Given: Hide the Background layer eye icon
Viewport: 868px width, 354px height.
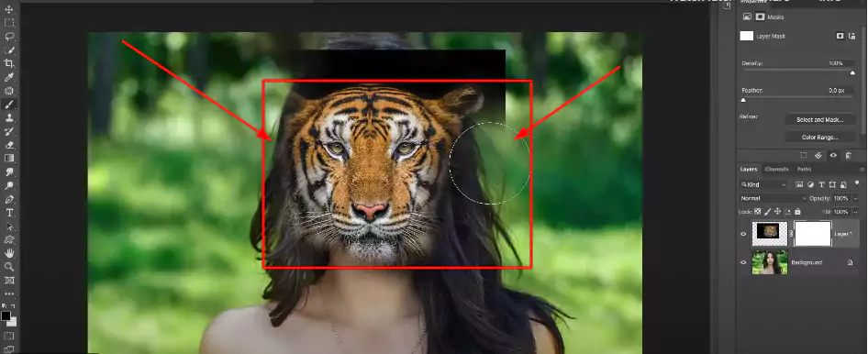Looking at the screenshot, I should pos(743,262).
